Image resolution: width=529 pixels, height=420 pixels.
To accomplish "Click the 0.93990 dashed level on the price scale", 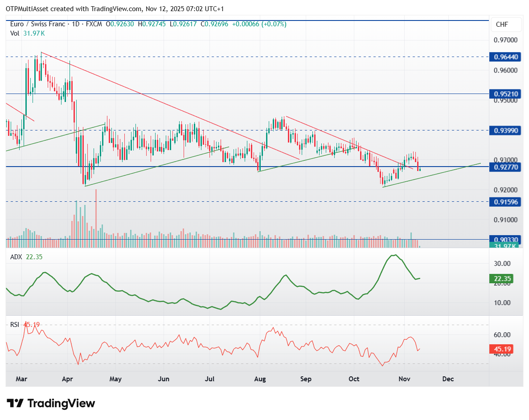I will pos(506,130).
